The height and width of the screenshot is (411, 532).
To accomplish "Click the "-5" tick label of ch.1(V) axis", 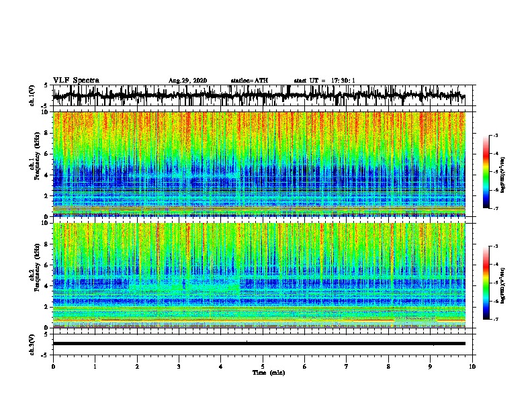I will (x=46, y=106).
